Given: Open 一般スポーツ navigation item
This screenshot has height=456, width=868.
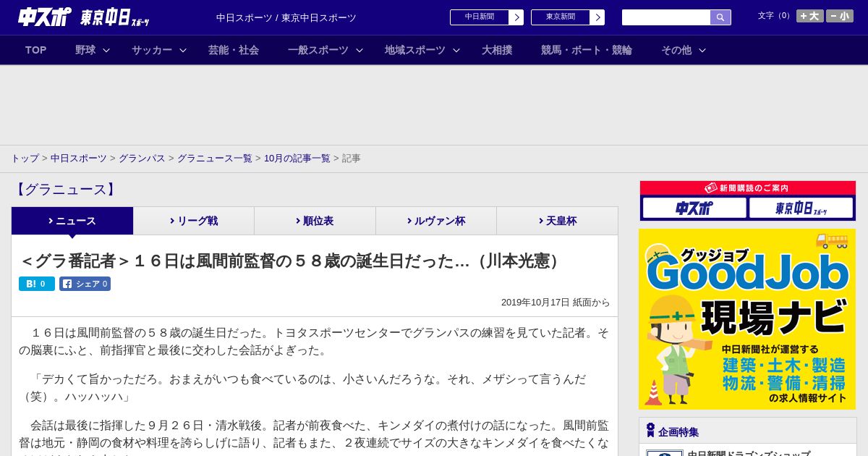Looking at the screenshot, I should tap(318, 50).
